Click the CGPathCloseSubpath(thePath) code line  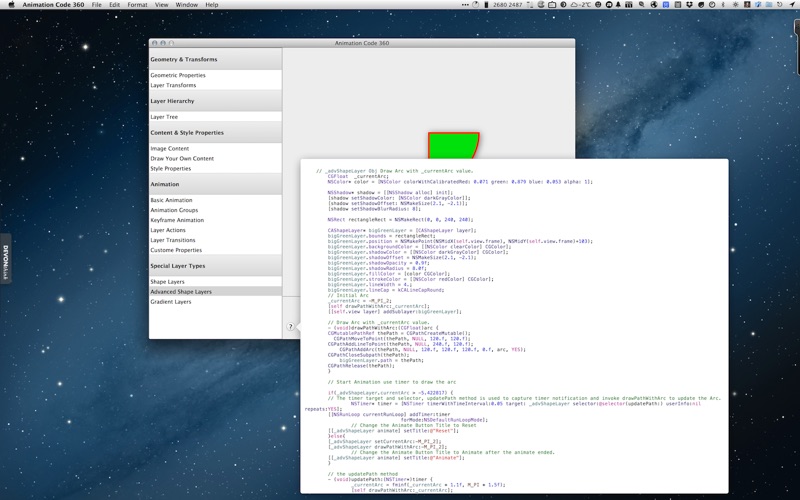pyautogui.click(x=368, y=355)
